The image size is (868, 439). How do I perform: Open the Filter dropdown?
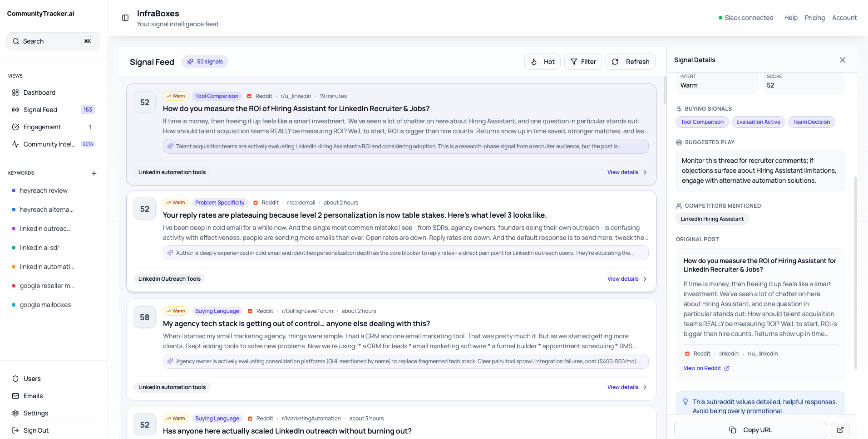click(583, 62)
